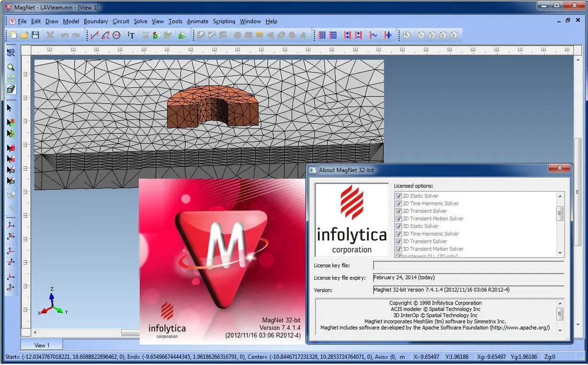Click the view's horizontal scrollbar left arrow
This screenshot has width=588, height=365.
tap(34, 332)
